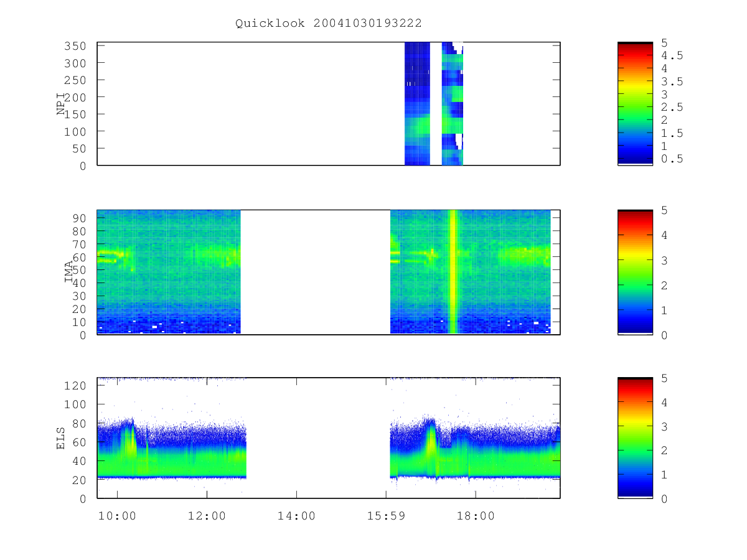Click the 0.5 label on NPI colorbar
The width and height of the screenshot is (747, 560).
point(672,159)
